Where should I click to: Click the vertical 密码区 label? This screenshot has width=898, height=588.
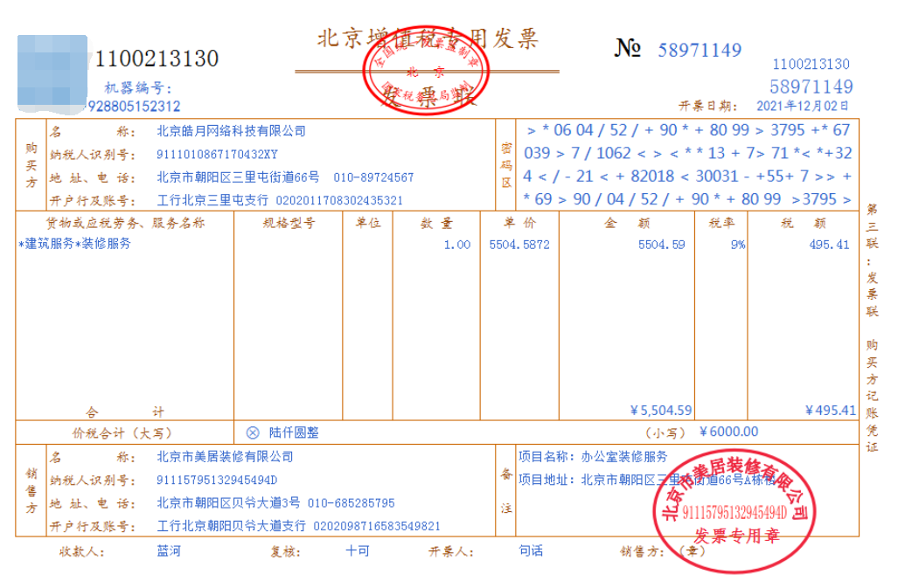click(x=506, y=165)
